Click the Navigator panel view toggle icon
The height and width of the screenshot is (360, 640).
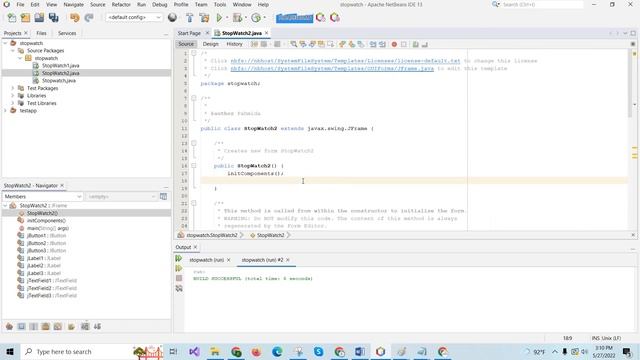tap(164, 197)
